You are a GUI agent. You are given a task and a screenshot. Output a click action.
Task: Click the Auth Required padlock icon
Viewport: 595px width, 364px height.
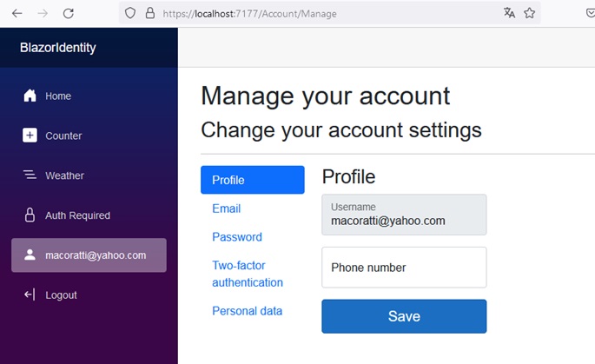[30, 215]
